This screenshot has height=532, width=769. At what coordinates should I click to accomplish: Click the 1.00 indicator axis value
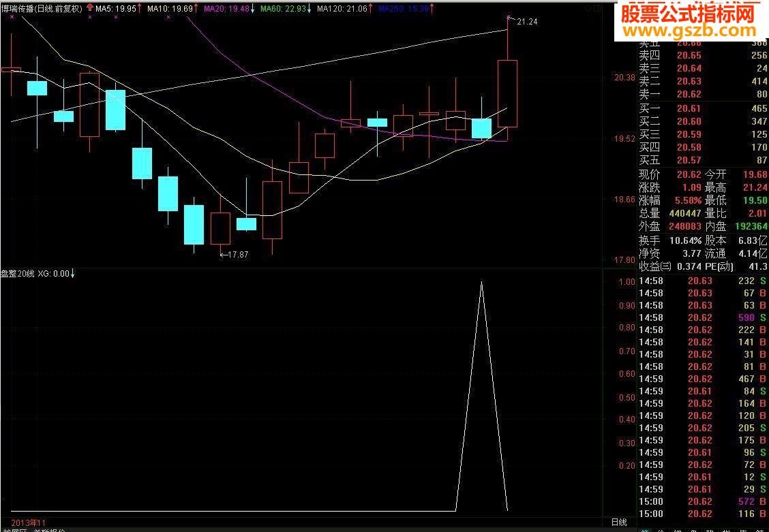[x=627, y=282]
